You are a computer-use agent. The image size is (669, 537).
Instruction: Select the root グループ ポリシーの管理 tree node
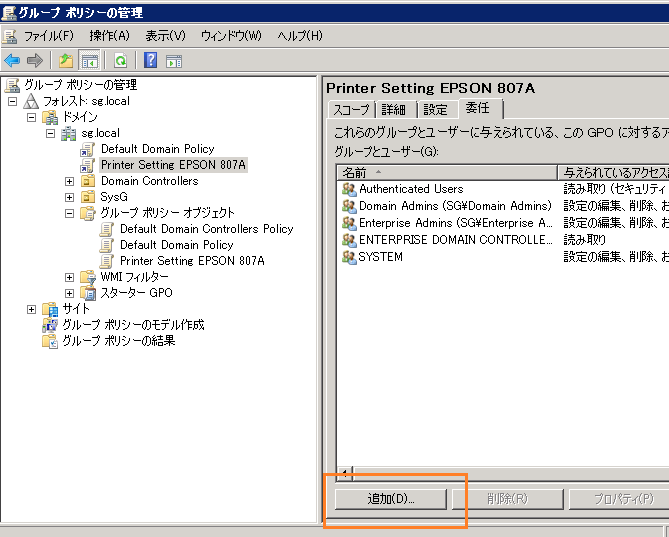coord(80,85)
